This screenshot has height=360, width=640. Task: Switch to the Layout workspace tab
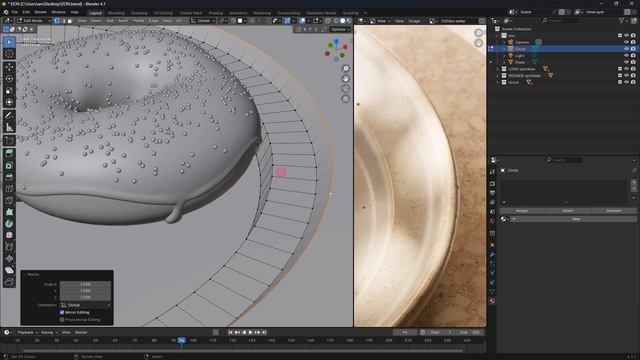point(96,13)
